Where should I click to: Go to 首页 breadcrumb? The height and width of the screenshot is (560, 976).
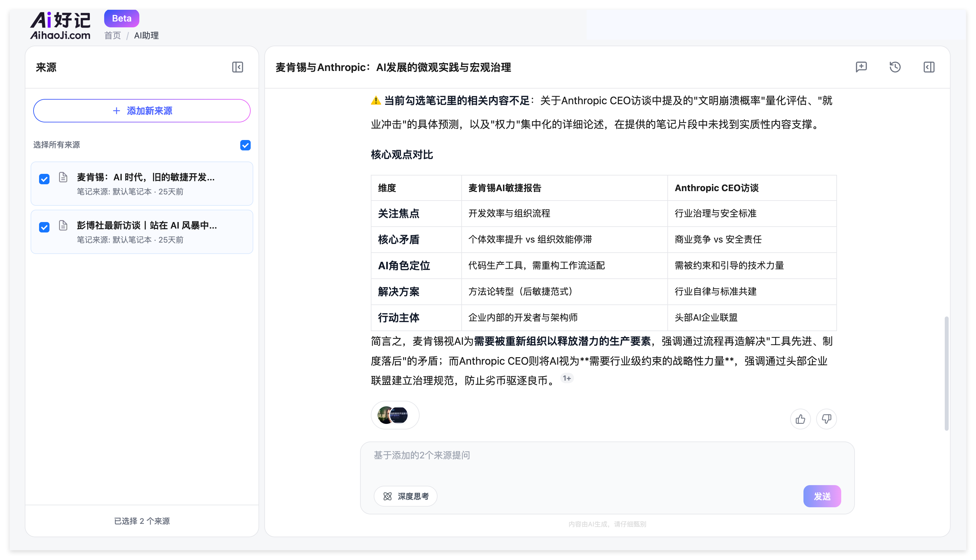pos(112,35)
